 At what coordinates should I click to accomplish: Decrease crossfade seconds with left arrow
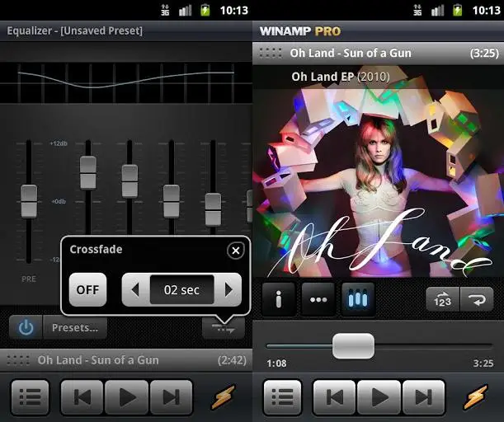click(x=135, y=289)
